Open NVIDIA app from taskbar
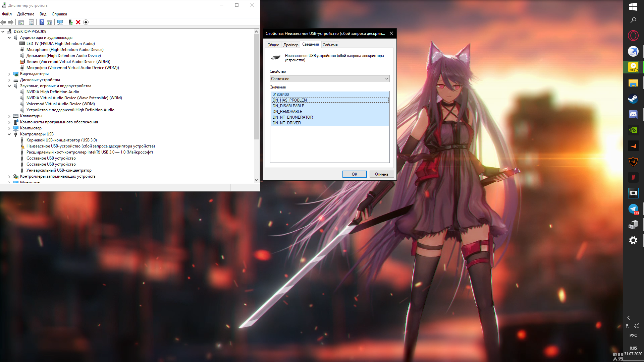This screenshot has width=644, height=362. tap(633, 130)
